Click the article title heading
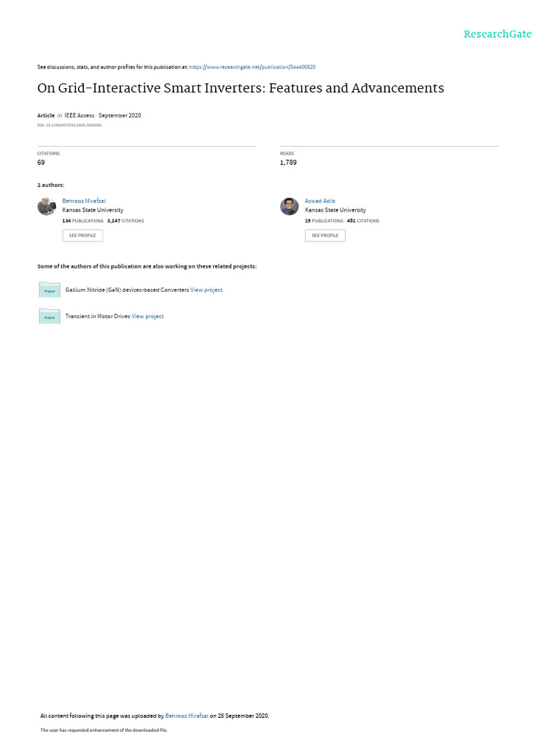The image size is (560, 747). pyautogui.click(x=241, y=88)
